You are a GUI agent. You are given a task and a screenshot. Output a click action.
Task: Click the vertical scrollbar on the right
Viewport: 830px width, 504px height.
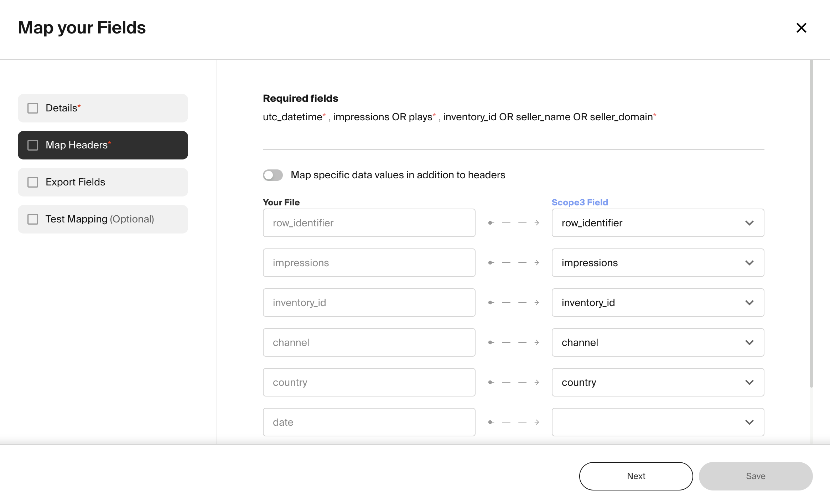(811, 224)
